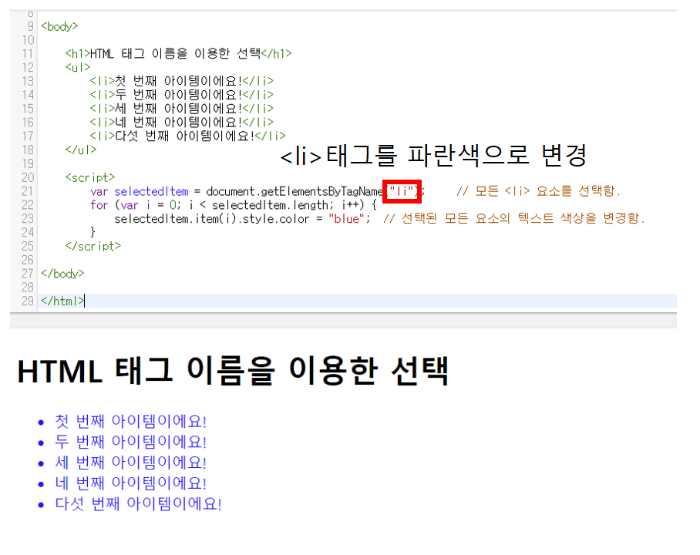Click 'document.getElementsByTagName' call in code
The width and height of the screenshot is (700, 555).
click(295, 192)
